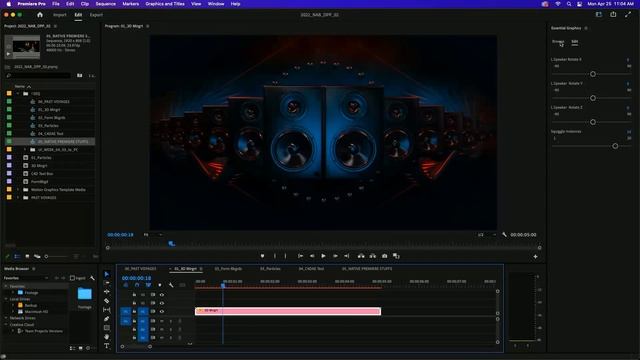Open Media Browser wrench settings
This screenshot has height=360, width=640.
[93, 278]
